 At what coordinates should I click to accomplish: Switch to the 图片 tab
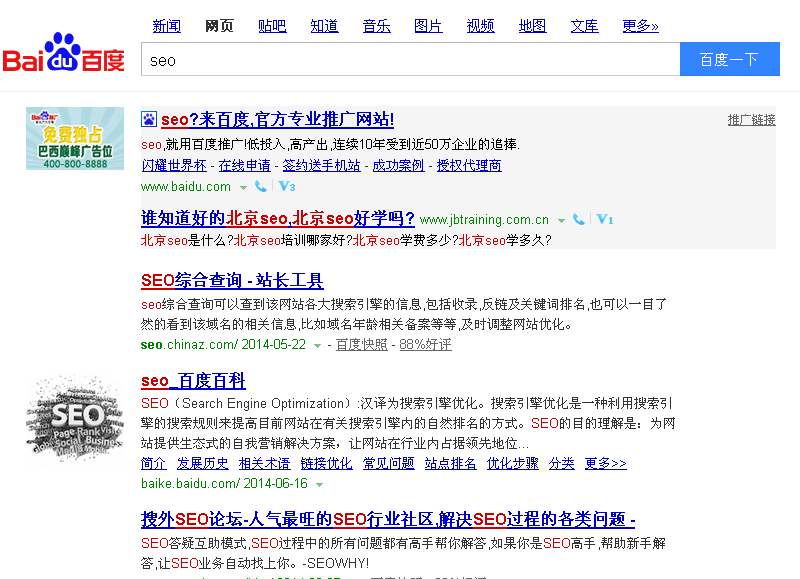(x=428, y=26)
